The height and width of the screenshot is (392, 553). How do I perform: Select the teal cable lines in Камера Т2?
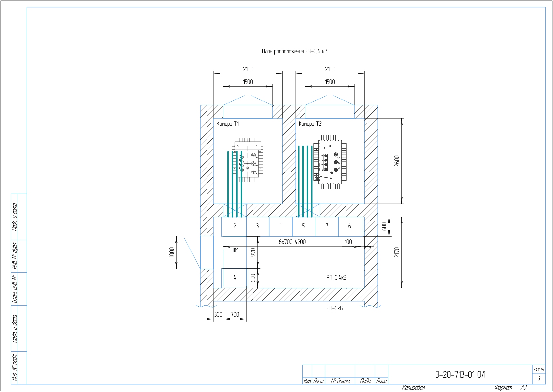[x=305, y=181]
